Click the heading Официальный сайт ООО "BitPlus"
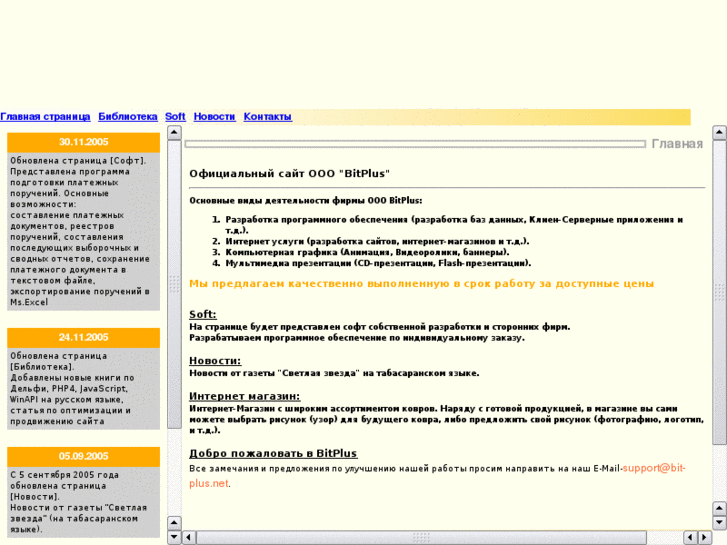The image size is (727, 545). [x=289, y=173]
